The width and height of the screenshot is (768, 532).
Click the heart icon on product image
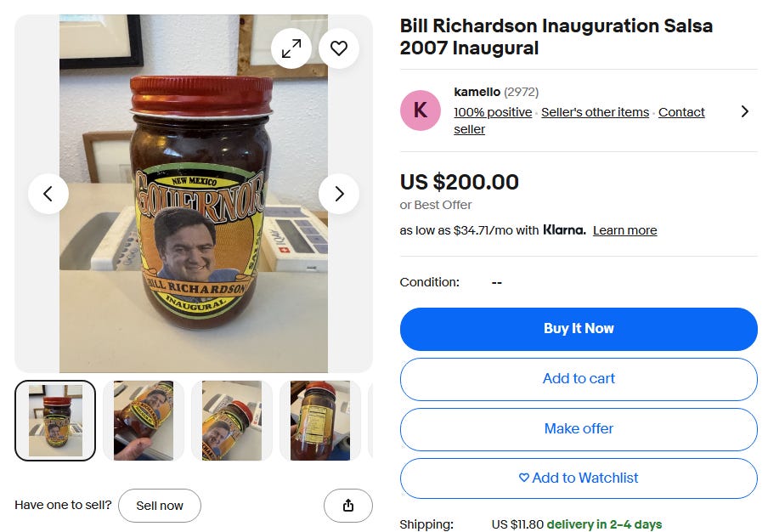tap(338, 48)
